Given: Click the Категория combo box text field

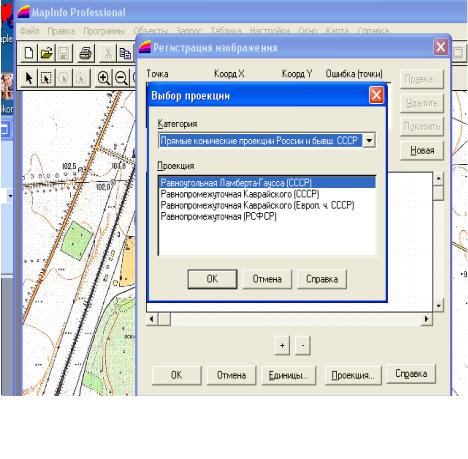Looking at the screenshot, I should 261,140.
